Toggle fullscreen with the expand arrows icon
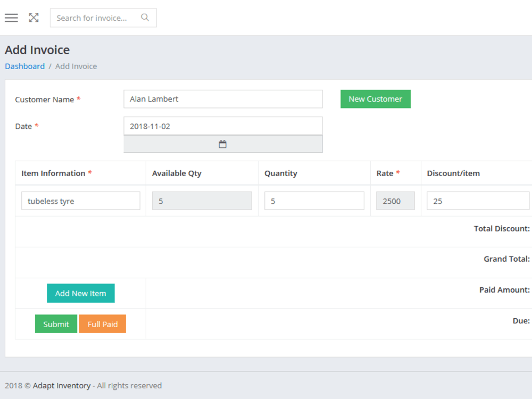The image size is (532, 399). tap(34, 18)
